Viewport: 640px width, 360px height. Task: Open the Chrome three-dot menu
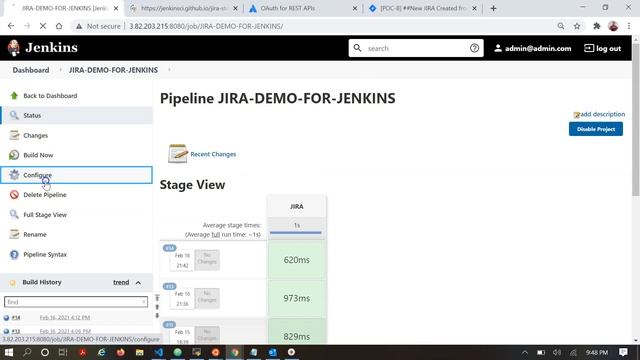(629, 26)
